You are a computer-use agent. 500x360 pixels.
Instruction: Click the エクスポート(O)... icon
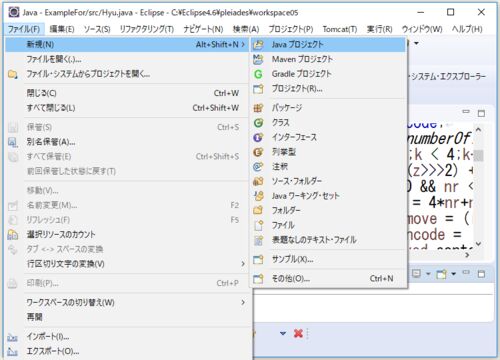[13, 352]
